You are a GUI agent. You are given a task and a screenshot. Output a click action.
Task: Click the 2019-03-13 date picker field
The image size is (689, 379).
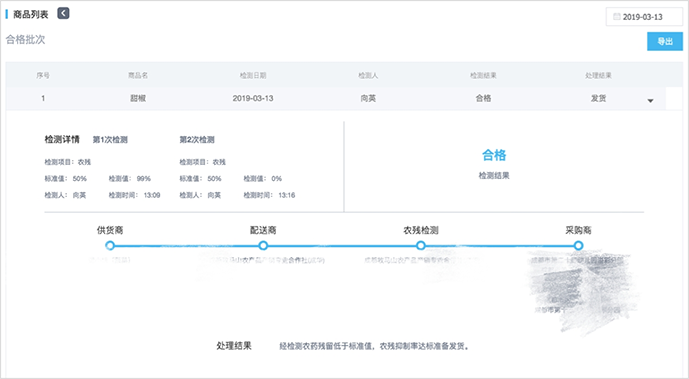point(644,17)
